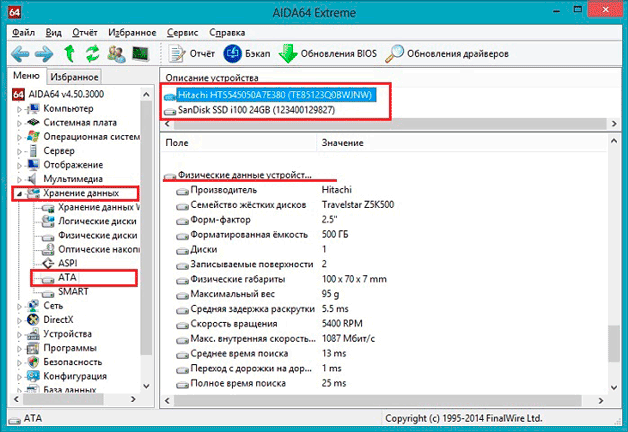The image size is (628, 432).
Task: Select Логические диски tree item
Action: [97, 221]
